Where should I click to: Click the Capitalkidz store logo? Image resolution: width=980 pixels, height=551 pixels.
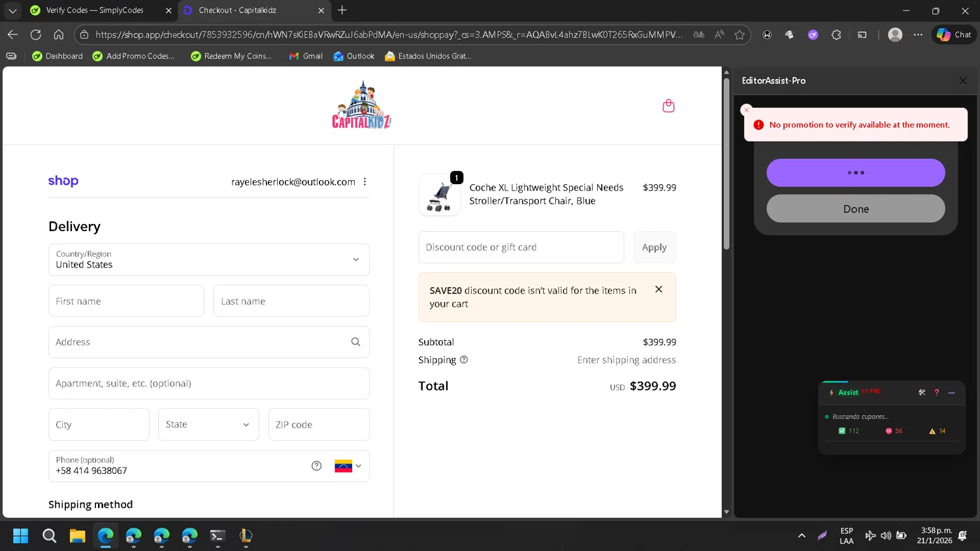(362, 104)
